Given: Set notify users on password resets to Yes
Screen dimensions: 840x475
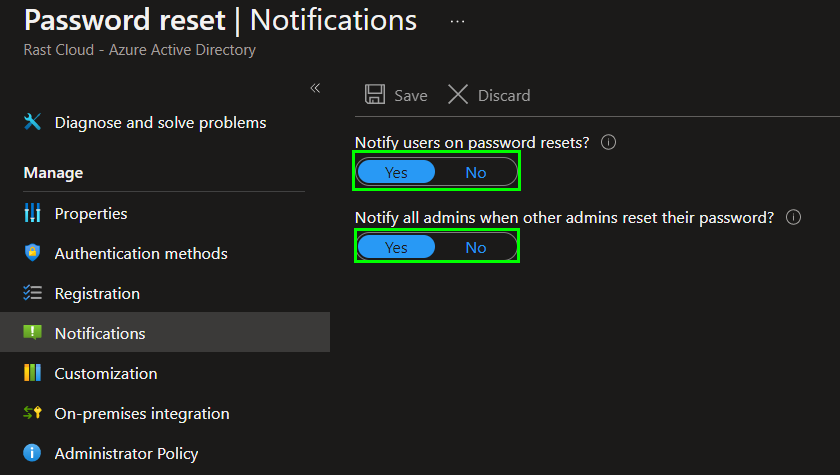Looking at the screenshot, I should click(x=396, y=172).
